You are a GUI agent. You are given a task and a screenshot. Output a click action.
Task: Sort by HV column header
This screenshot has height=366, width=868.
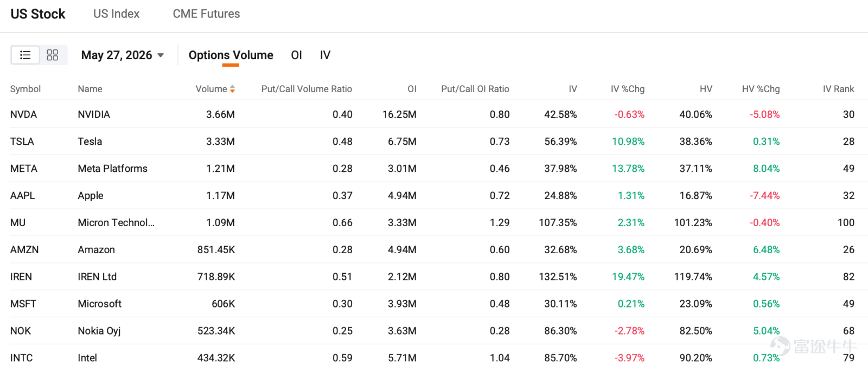706,89
